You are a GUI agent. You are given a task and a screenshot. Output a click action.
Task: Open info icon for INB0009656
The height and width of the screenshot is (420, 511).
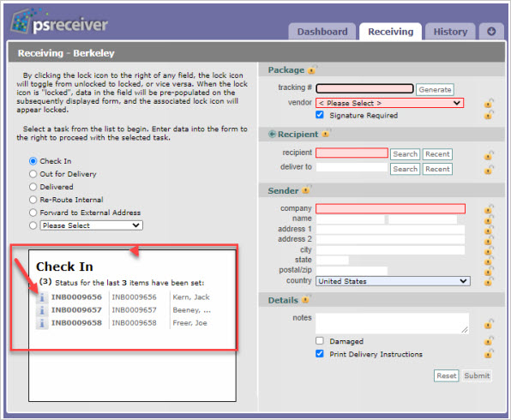point(42,297)
